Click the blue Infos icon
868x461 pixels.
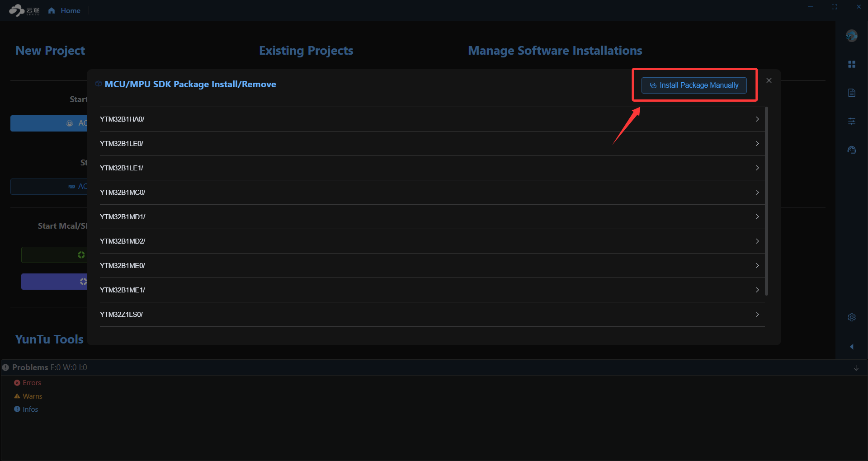coord(17,409)
